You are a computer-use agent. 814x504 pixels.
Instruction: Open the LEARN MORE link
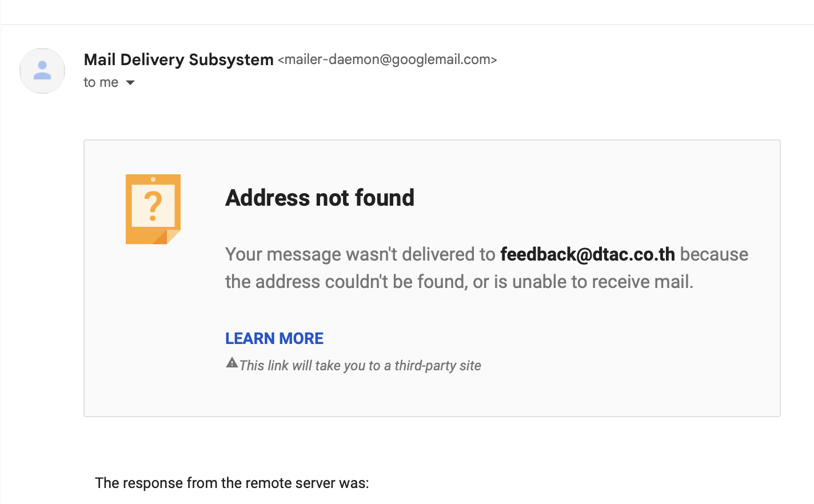point(274,338)
